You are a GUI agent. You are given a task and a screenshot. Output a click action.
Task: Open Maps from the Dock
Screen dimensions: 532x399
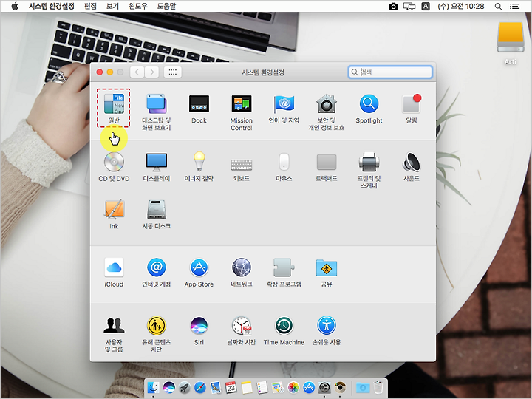(x=278, y=387)
